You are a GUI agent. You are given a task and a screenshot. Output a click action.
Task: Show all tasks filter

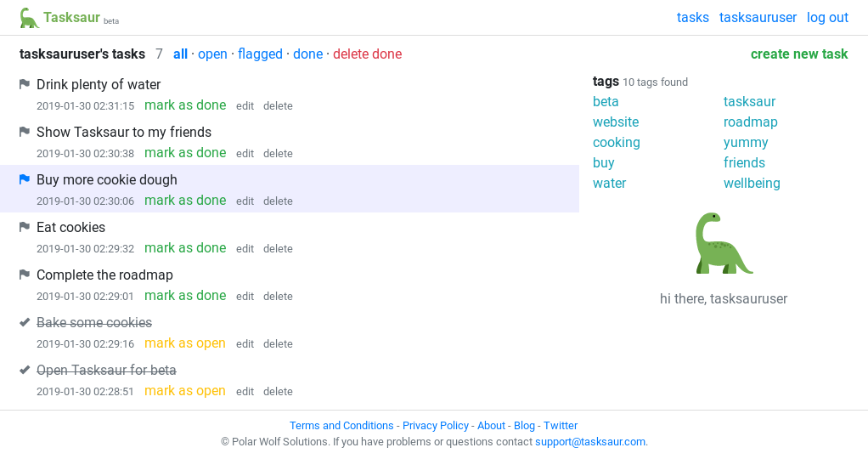(x=180, y=54)
